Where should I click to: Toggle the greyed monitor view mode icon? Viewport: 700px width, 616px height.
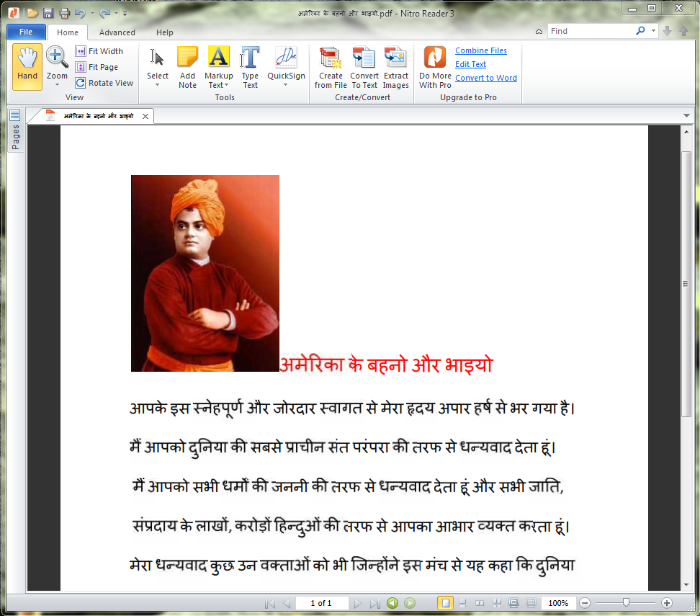tap(531, 603)
